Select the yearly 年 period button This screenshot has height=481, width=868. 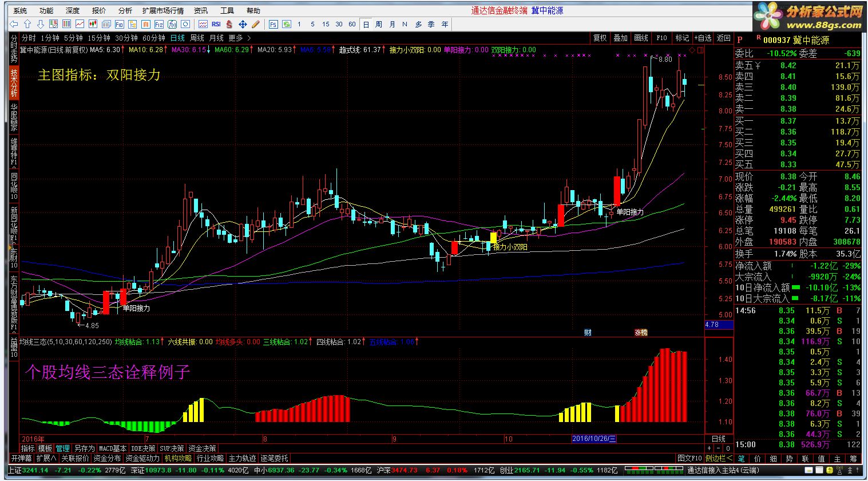[445, 24]
